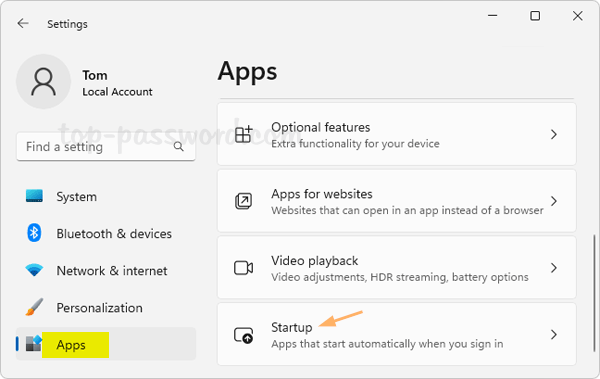Click the vertical scrollbar thumb

[594, 293]
